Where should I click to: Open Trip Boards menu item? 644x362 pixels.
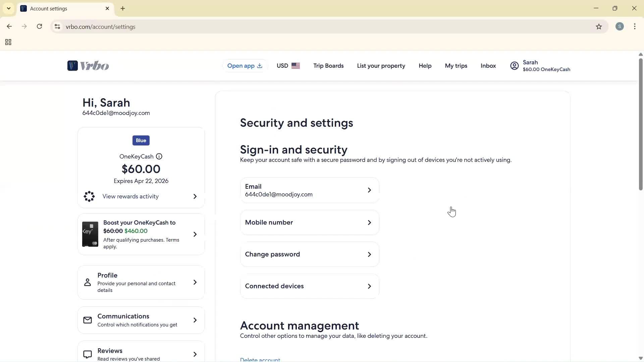tap(328, 66)
